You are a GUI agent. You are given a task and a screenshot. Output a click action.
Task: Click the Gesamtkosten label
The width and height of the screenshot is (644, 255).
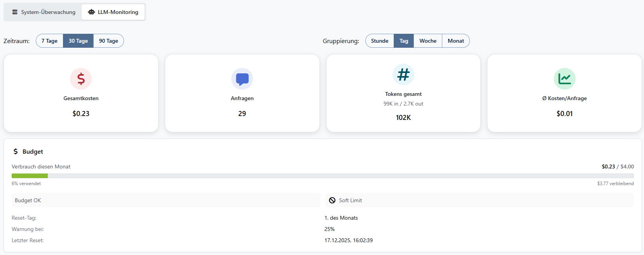pyautogui.click(x=81, y=98)
